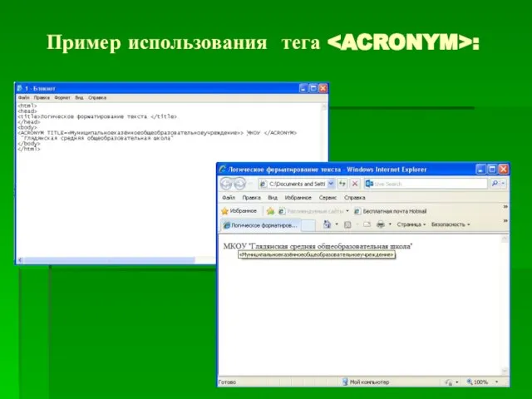Open Файл menu in Internet Explorer
The height and width of the screenshot is (399, 532).
click(x=229, y=198)
